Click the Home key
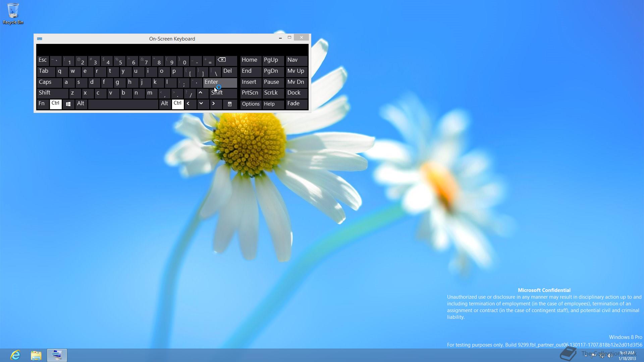This screenshot has height=362, width=644. 251,60
